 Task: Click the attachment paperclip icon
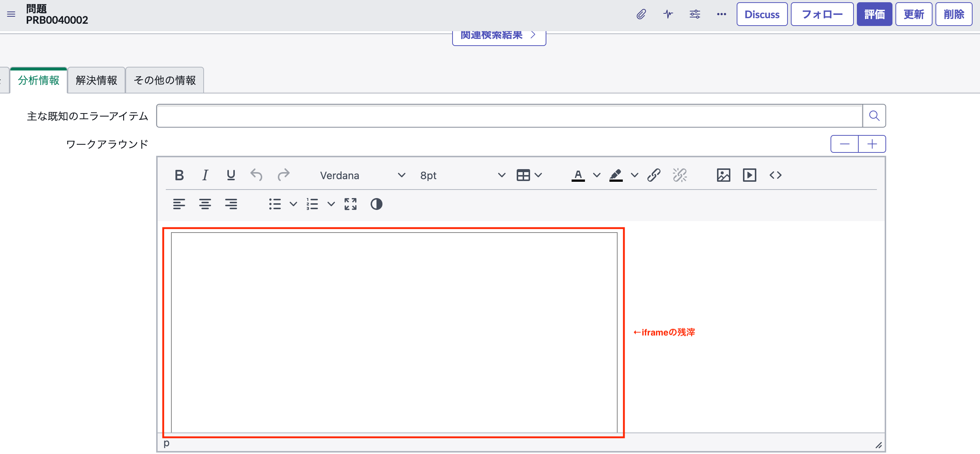641,14
